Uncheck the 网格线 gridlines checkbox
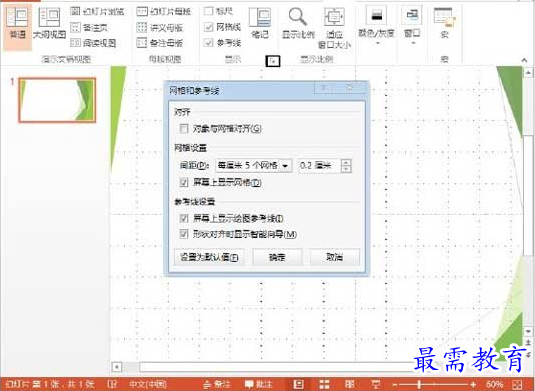Screen dimensions: 535x391 208,27
